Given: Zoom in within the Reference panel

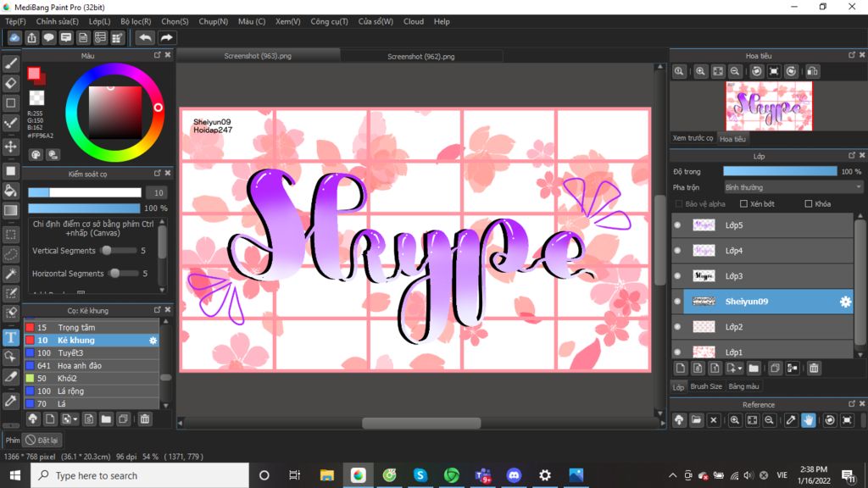Looking at the screenshot, I should pyautogui.click(x=735, y=420).
